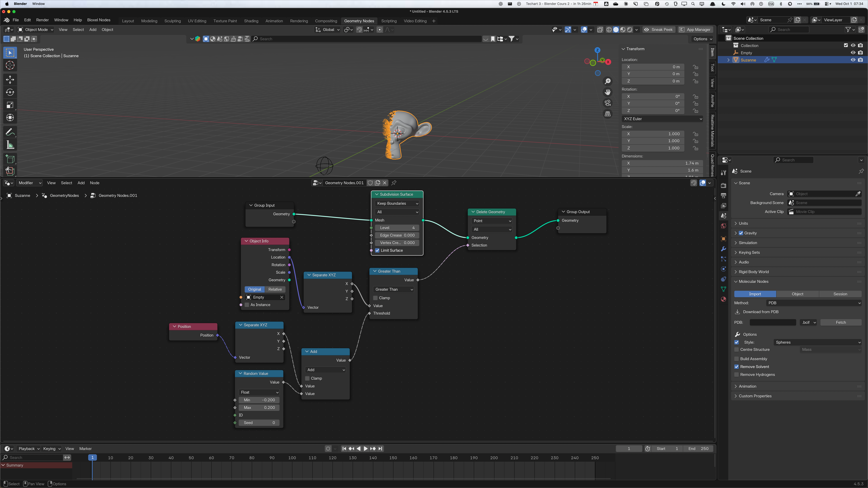Jump to the timeline end frame
This screenshot has width=868, height=488.
[x=380, y=449]
